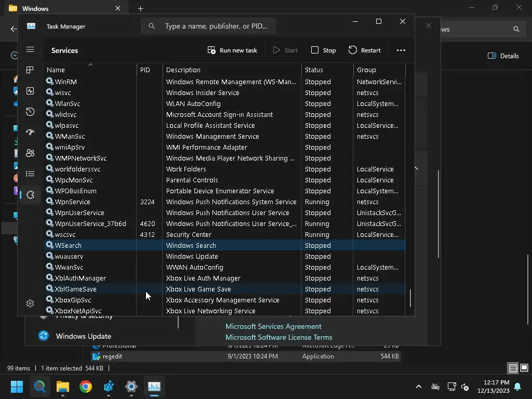532x399 pixels.
Task: Open Task Manager settings gear
Action: 30,303
